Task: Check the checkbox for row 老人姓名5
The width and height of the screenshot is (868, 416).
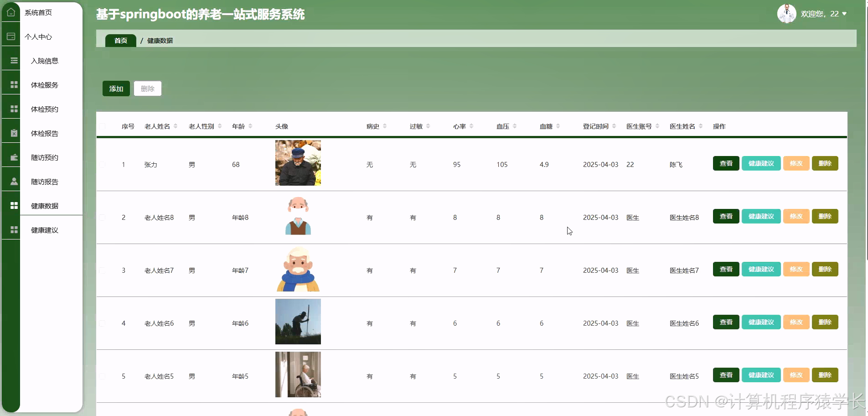Action: (102, 376)
